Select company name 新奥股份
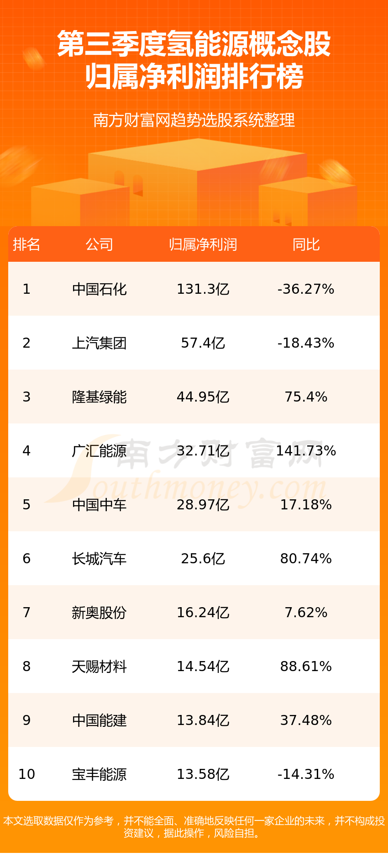Viewport: 388px width, 868px height. click(99, 613)
